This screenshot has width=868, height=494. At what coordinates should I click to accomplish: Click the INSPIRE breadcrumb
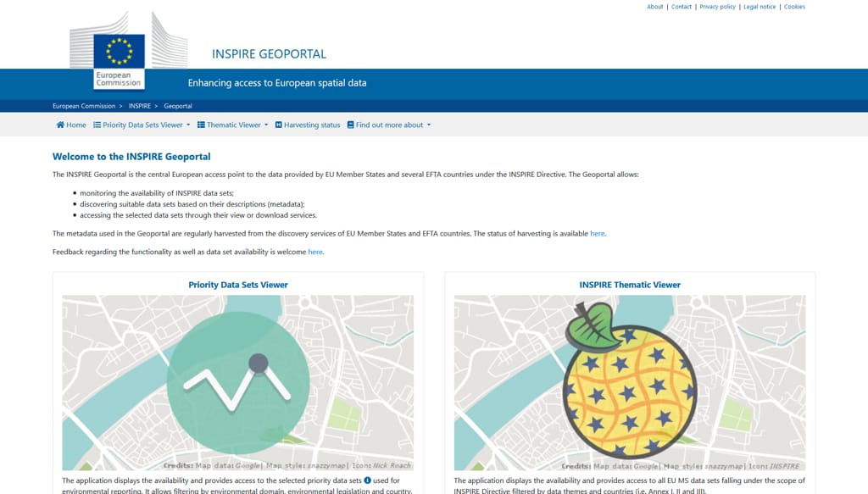pos(140,106)
